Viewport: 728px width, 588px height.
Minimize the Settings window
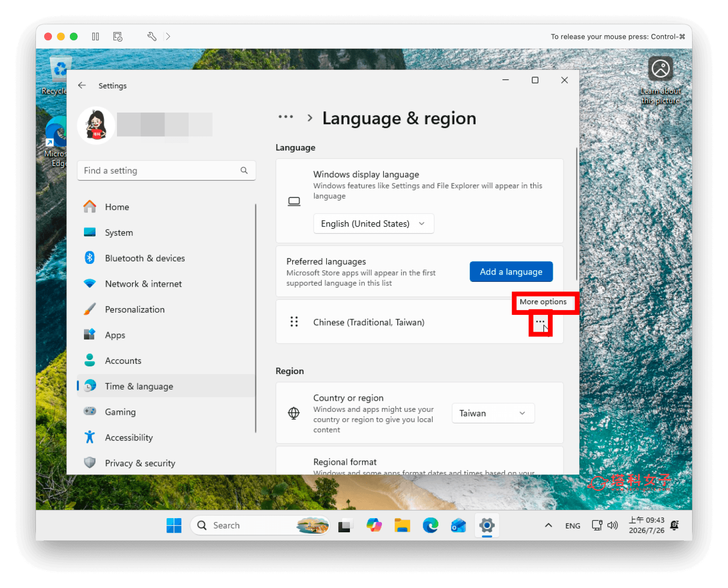coord(505,80)
